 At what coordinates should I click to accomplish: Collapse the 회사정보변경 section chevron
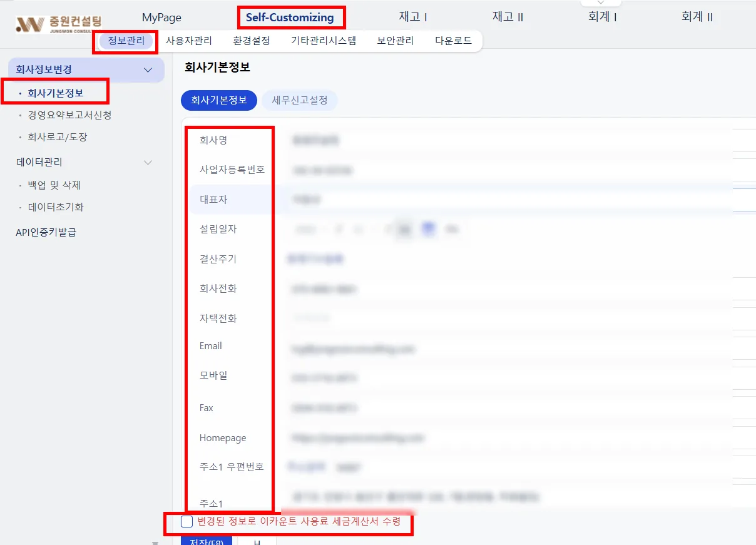coord(148,70)
